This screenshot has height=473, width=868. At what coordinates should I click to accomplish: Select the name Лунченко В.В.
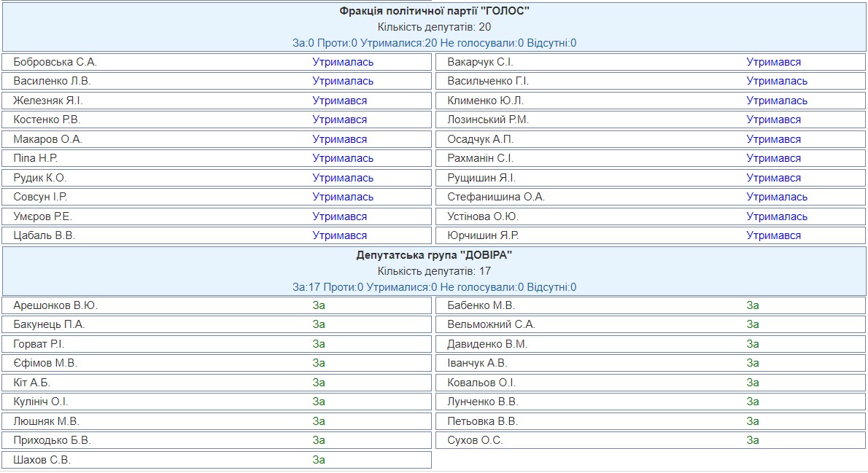click(482, 402)
